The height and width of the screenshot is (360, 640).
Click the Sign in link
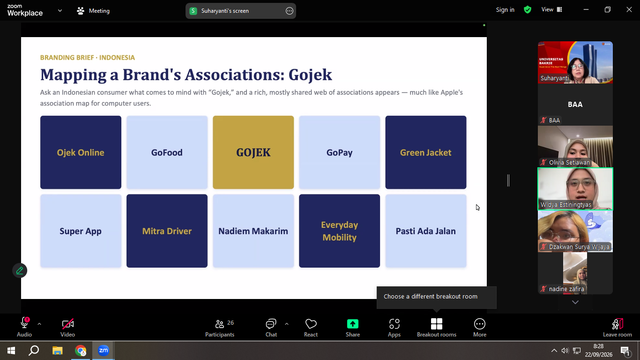(505, 10)
